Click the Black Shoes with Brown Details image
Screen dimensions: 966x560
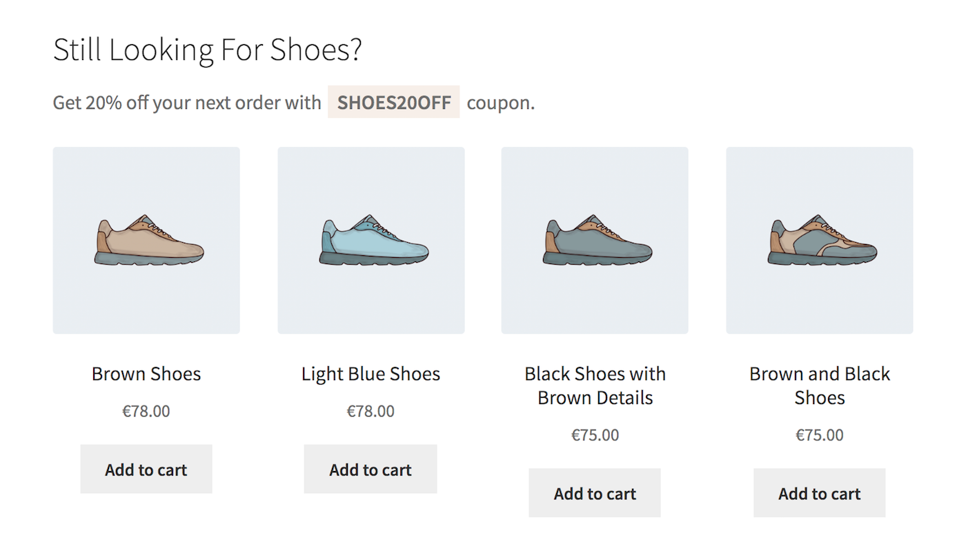(595, 240)
